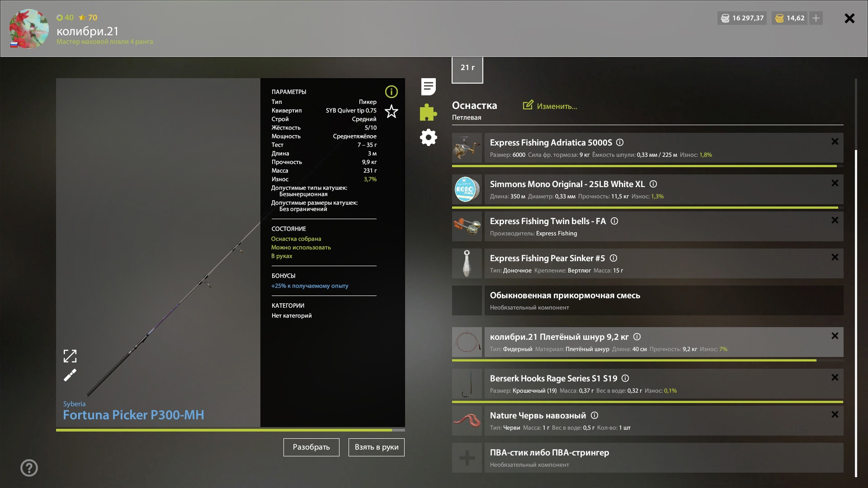Click Russian flag icon on avatar
The image size is (868, 488).
(x=14, y=44)
